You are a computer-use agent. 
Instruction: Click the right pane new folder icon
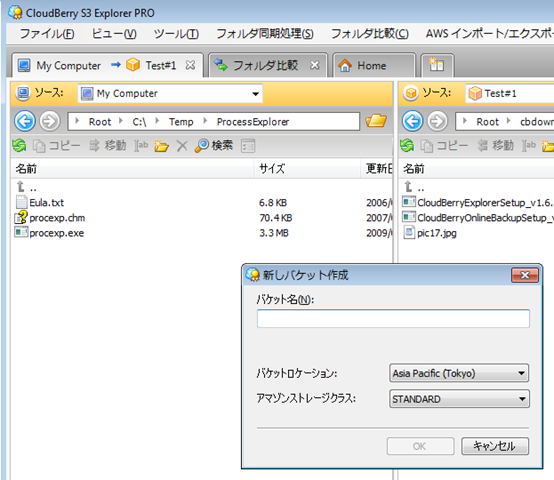pyautogui.click(x=548, y=146)
